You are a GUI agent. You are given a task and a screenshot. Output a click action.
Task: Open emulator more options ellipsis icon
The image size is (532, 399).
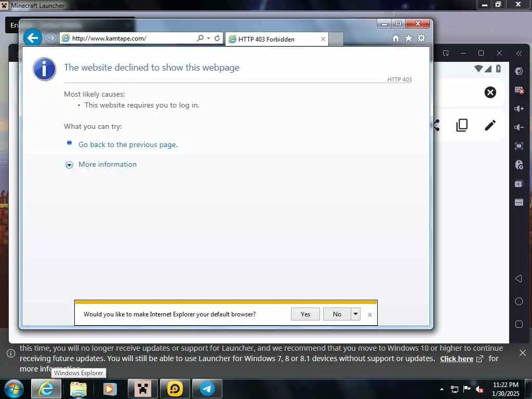519,203
